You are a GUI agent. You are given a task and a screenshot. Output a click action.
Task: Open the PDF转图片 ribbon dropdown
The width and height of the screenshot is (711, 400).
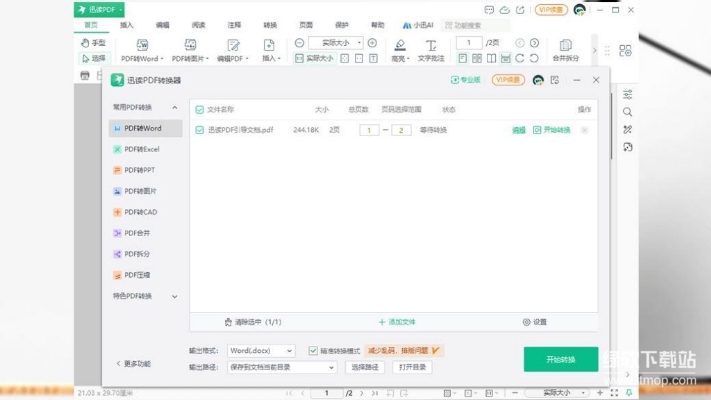pyautogui.click(x=207, y=59)
